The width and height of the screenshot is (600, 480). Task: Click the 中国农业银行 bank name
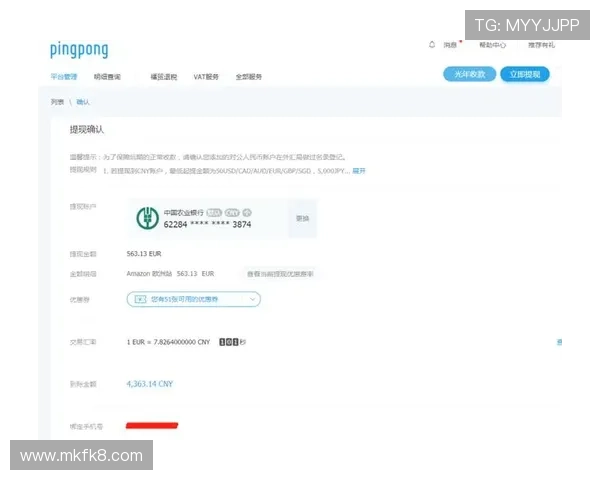click(x=184, y=212)
